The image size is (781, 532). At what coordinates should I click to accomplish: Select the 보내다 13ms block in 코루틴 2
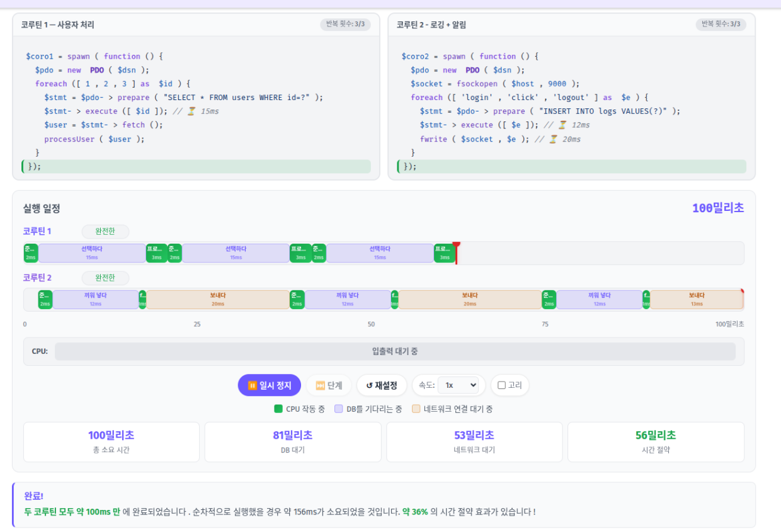pos(696,299)
